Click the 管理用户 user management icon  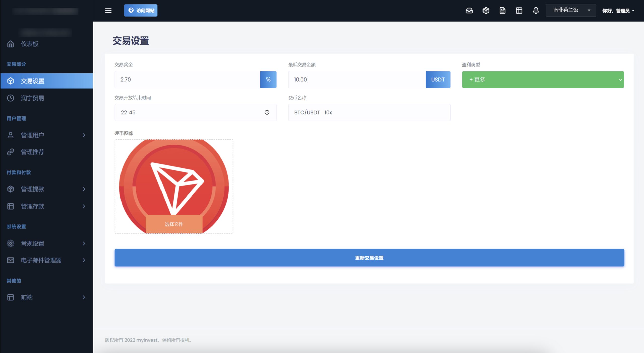[x=11, y=135]
